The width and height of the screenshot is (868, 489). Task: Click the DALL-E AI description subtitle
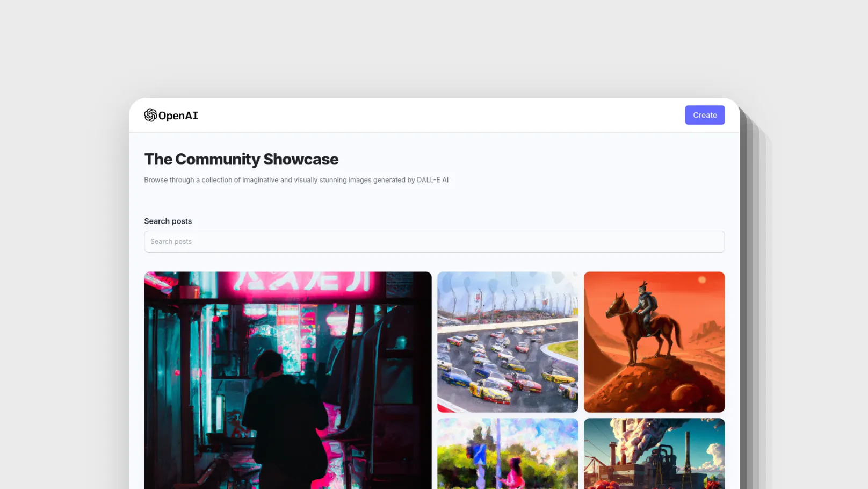296,180
